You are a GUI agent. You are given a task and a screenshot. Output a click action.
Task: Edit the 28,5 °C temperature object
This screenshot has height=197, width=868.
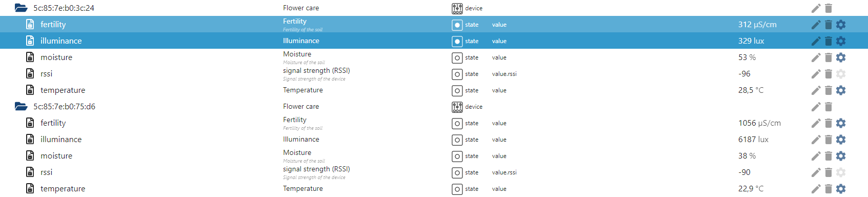click(x=816, y=90)
